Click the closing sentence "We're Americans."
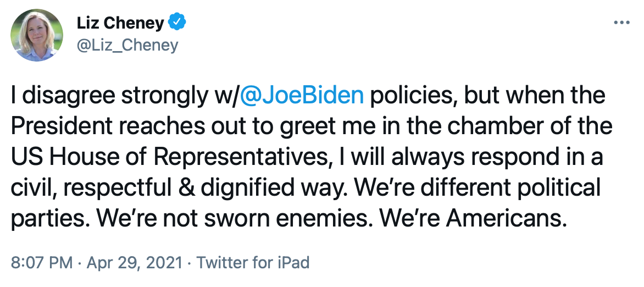644x287 pixels. pos(473,219)
